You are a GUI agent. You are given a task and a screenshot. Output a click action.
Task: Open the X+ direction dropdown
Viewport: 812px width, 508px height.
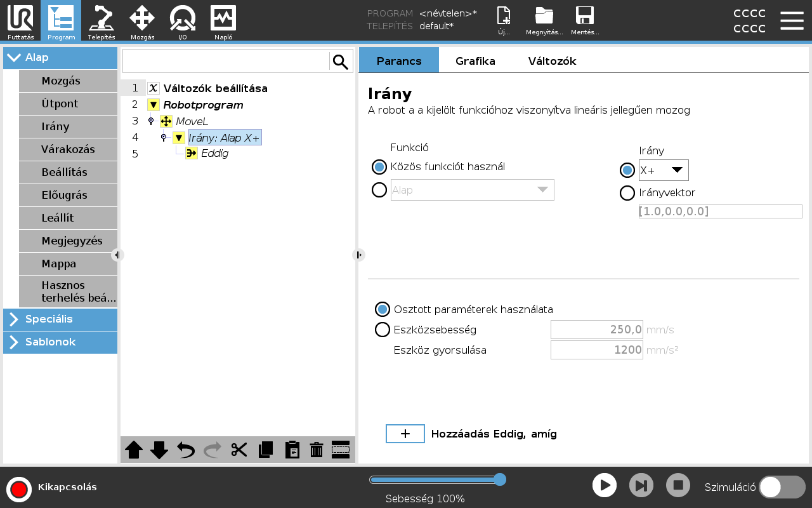664,170
